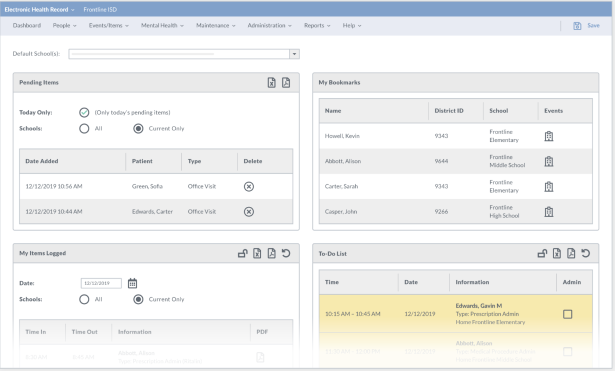Image resolution: width=615 pixels, height=371 pixels.
Task: Select All schools in My Items Logged
Action: point(84,300)
